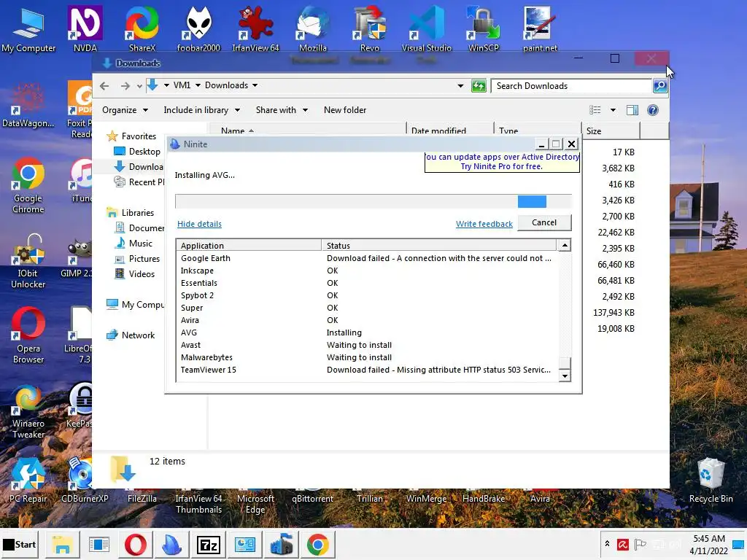Select Recent Places in navigation pane
Viewport: 747px width, 560px height.
[x=139, y=182]
